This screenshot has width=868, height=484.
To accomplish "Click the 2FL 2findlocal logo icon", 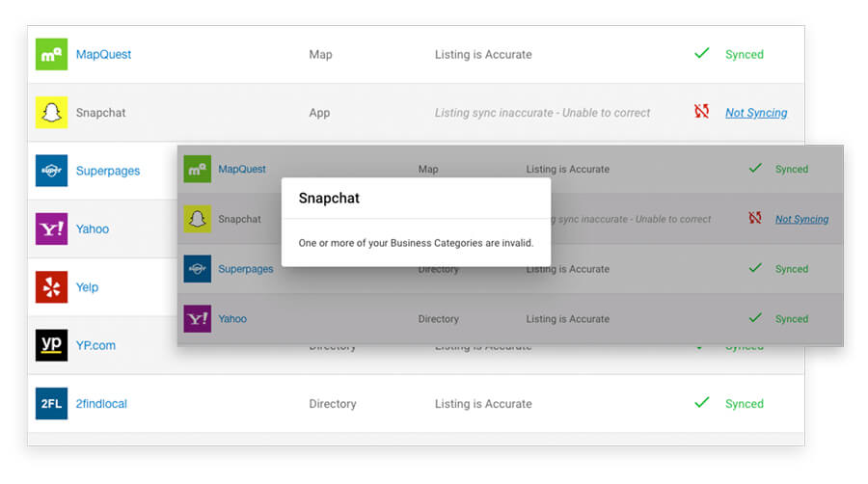I will pos(51,404).
